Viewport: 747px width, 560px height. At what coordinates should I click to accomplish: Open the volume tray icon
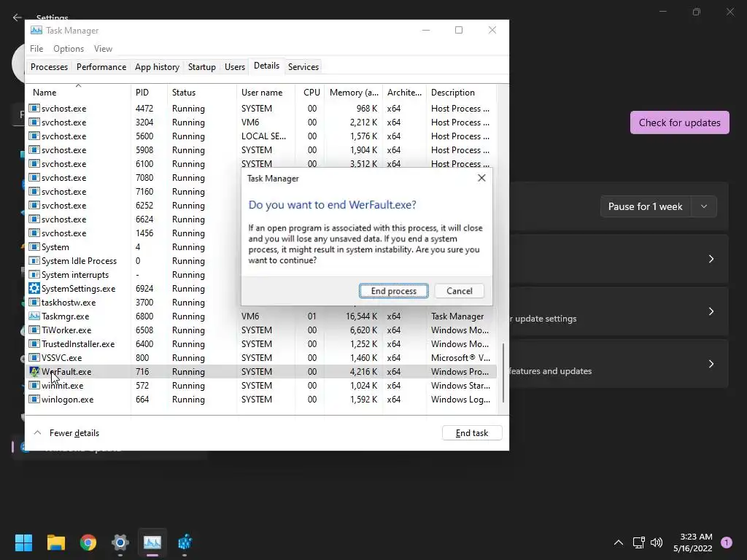coord(657,542)
